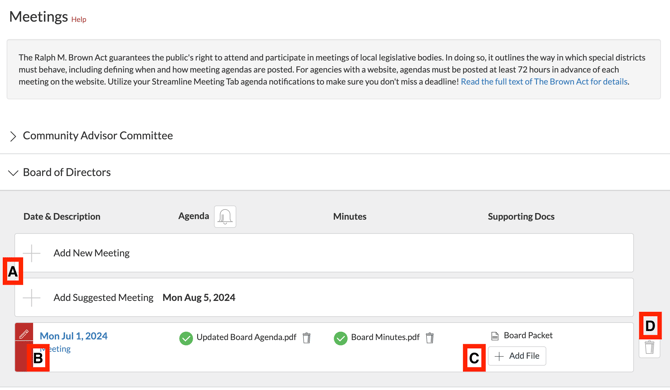Click the agenda notification bell icon
The height and width of the screenshot is (390, 670).
click(225, 217)
